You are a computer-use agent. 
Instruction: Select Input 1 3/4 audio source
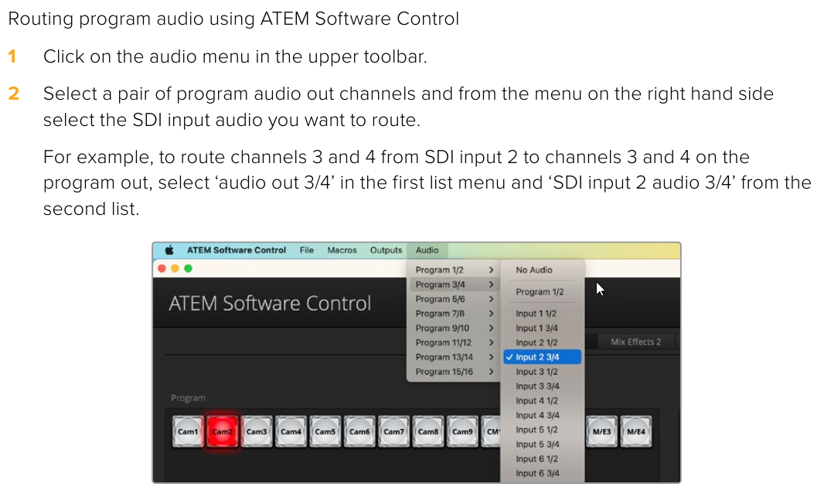(543, 328)
